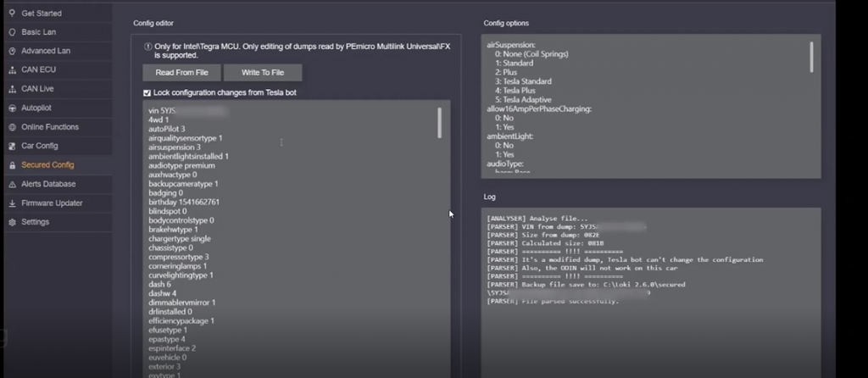Image resolution: width=868 pixels, height=378 pixels.
Task: Click the Settings gear icon
Action: click(11, 222)
